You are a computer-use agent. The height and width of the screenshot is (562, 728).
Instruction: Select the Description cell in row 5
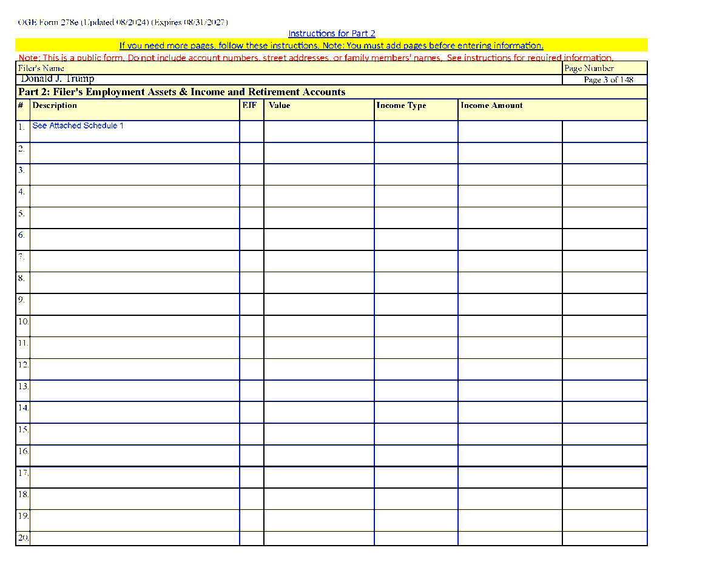point(135,218)
